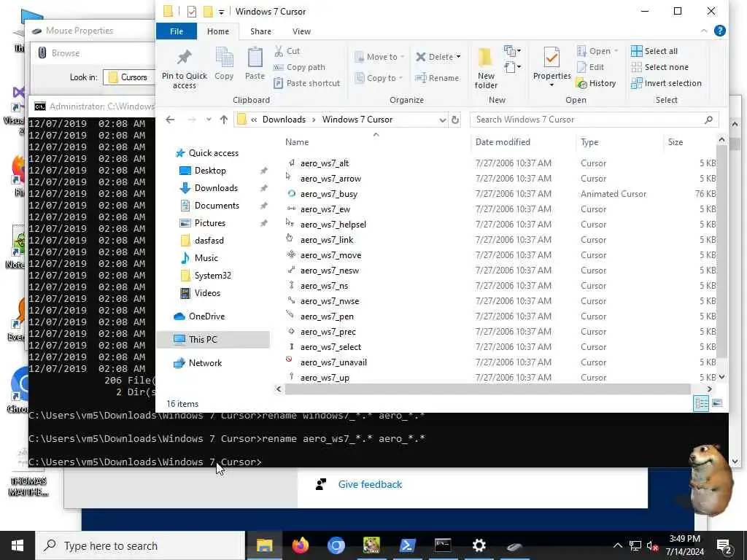The height and width of the screenshot is (560, 747).
Task: Select the aero_ws7_link file
Action: 327,239
